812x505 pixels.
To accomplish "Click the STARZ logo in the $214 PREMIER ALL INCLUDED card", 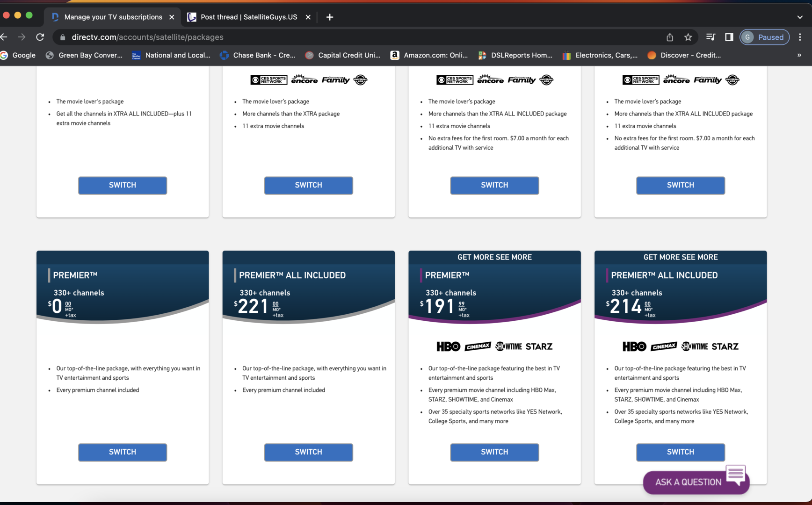I will tap(725, 346).
